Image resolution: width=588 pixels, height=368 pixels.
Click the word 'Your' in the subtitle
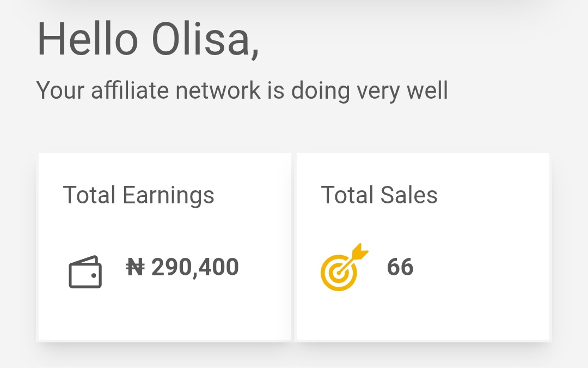point(60,91)
